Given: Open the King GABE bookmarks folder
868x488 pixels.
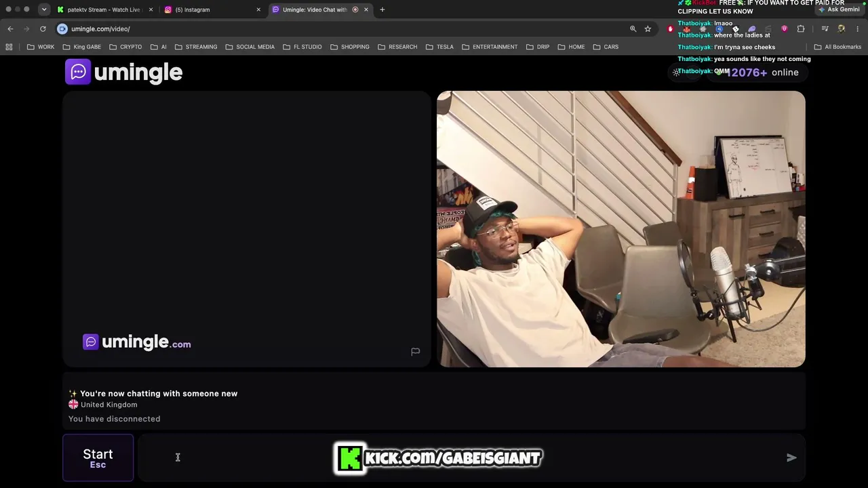Looking at the screenshot, I should tap(81, 47).
